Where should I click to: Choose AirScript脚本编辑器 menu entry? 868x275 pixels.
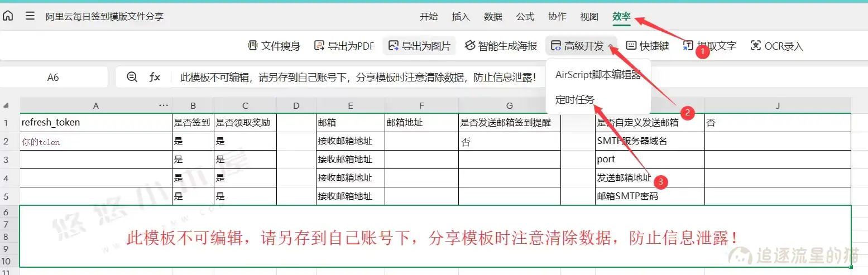tap(598, 75)
